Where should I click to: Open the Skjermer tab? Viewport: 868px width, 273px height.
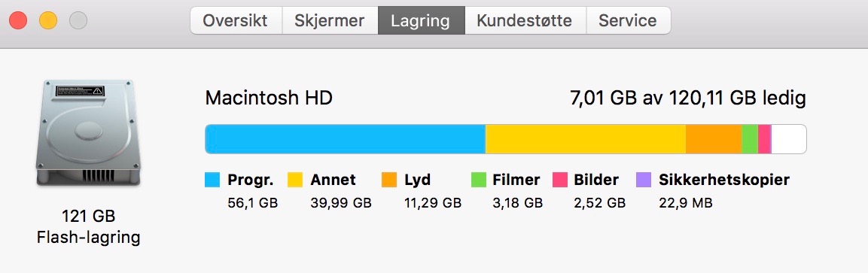coord(330,21)
